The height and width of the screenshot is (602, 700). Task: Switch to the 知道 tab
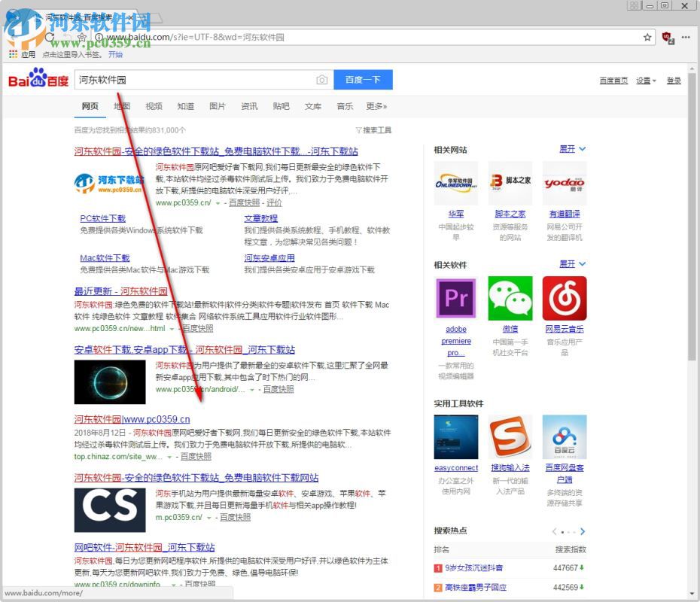point(185,106)
